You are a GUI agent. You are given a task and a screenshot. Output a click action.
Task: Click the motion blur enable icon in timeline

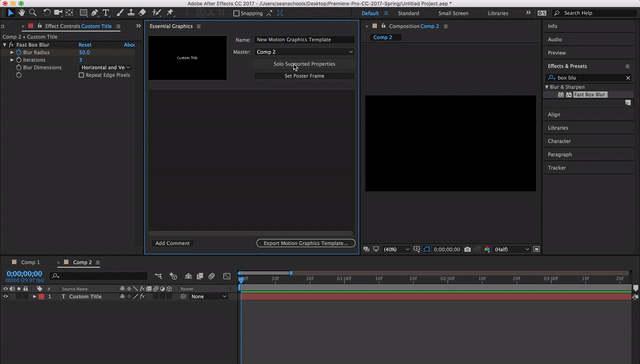pos(211,276)
